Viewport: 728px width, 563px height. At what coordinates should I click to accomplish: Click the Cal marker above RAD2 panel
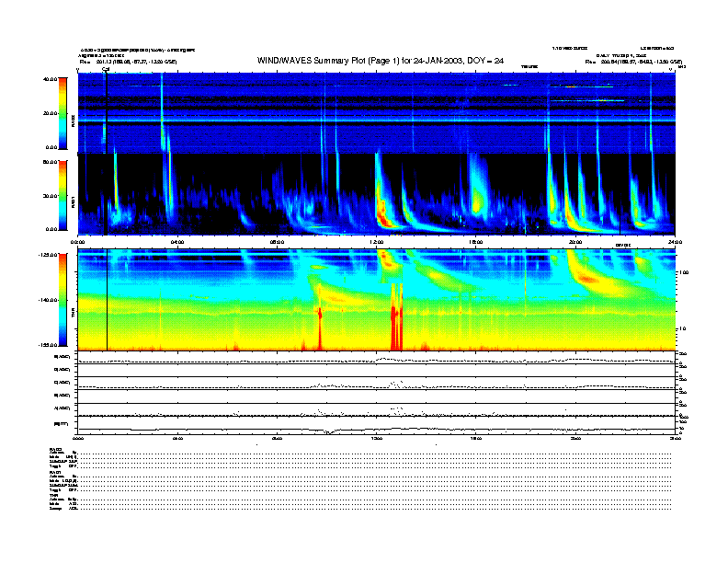(x=106, y=69)
